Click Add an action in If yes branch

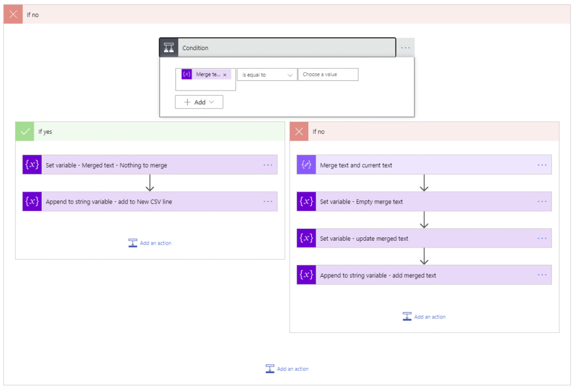pyautogui.click(x=150, y=243)
